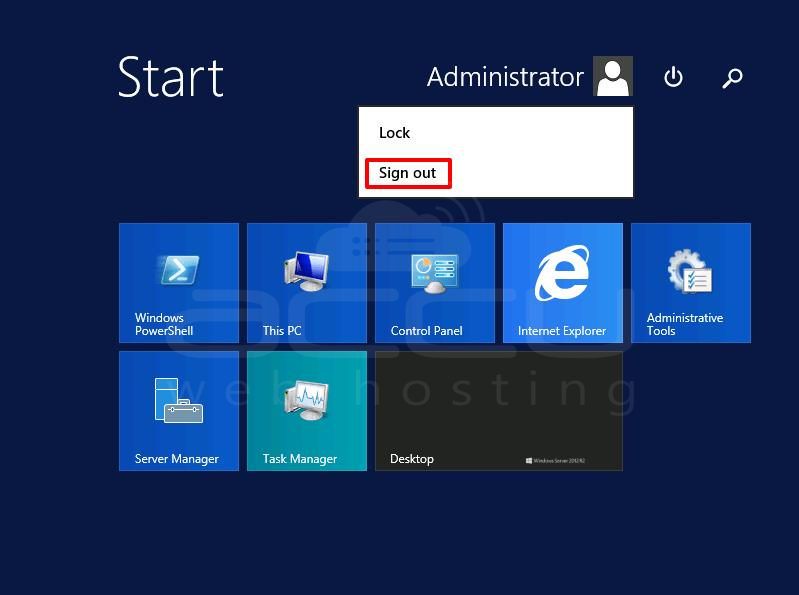Launch the Control Panel tile
This screenshot has height=595, width=799.
pos(435,283)
